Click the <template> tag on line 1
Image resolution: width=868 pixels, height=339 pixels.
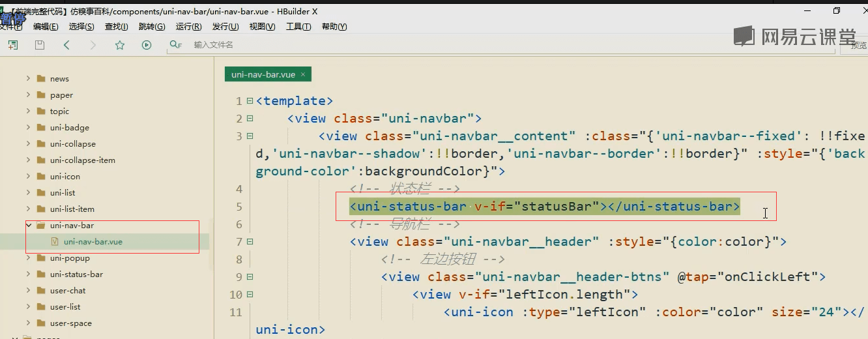[295, 101]
